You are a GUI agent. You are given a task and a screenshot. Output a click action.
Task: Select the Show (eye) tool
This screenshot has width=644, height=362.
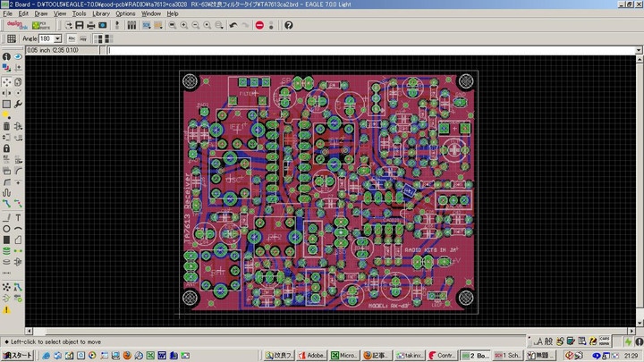[x=18, y=57]
